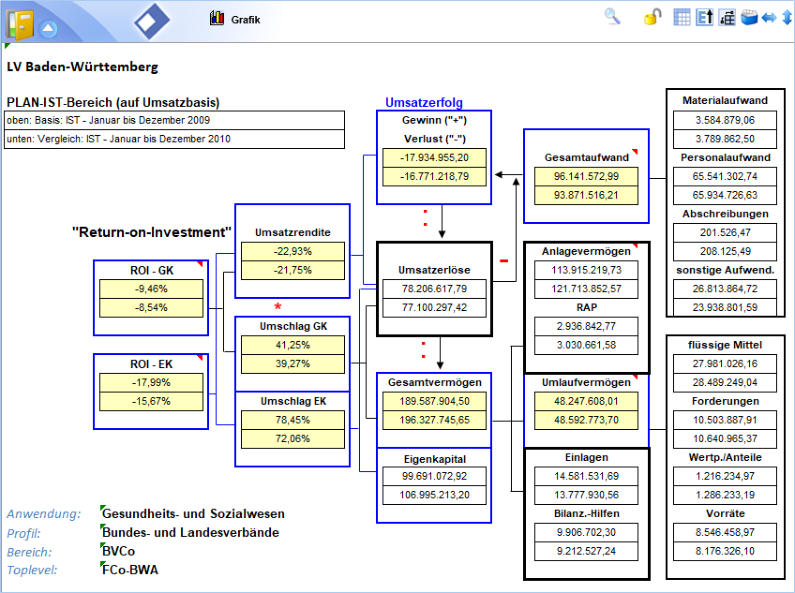
Task: Click the table grid icon
Action: (683, 18)
